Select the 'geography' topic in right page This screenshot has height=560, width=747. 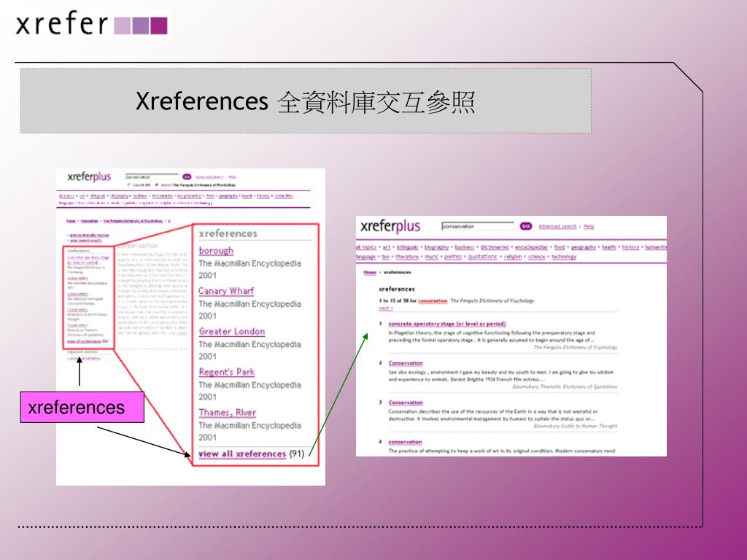pyautogui.click(x=584, y=246)
